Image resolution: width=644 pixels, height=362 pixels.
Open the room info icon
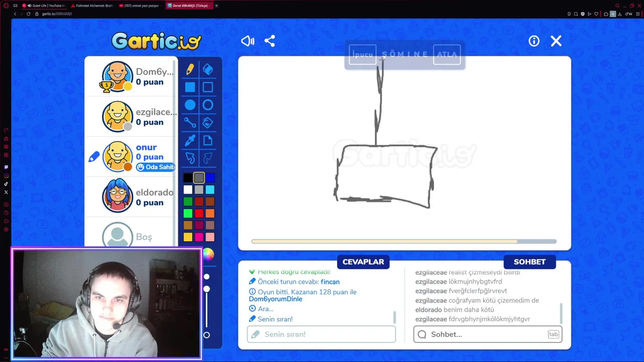[x=534, y=41]
